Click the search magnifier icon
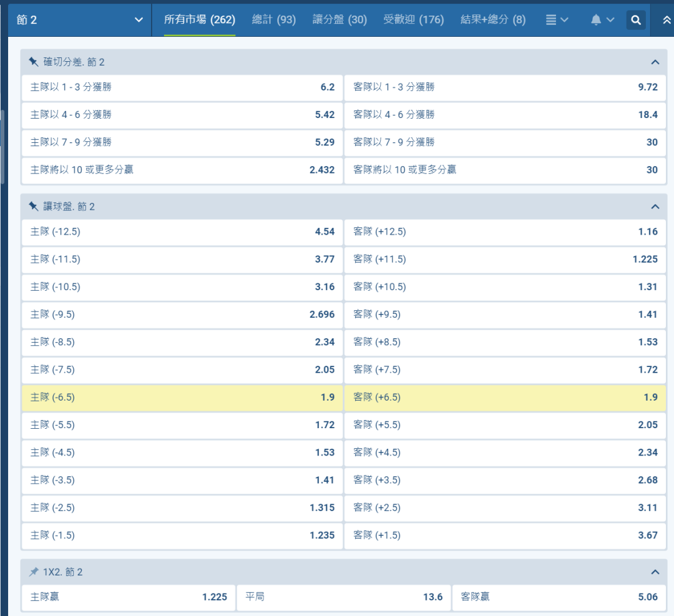The image size is (674, 616). click(635, 20)
